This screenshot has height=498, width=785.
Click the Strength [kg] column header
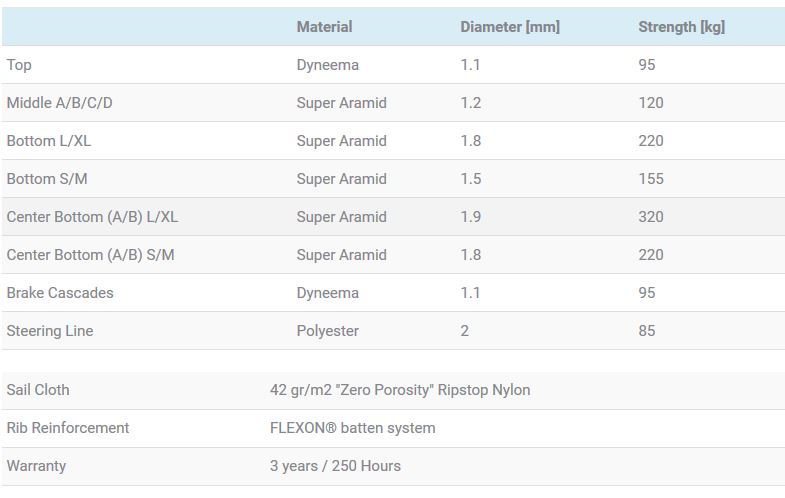(681, 27)
